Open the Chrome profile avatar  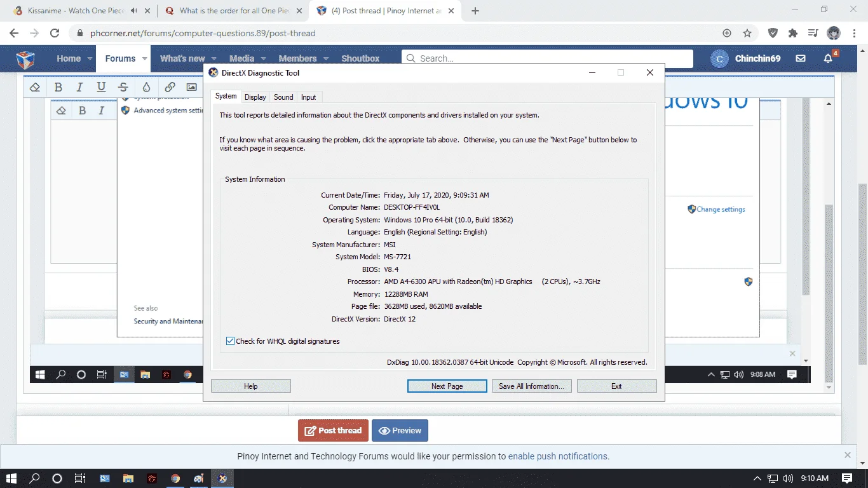(834, 33)
